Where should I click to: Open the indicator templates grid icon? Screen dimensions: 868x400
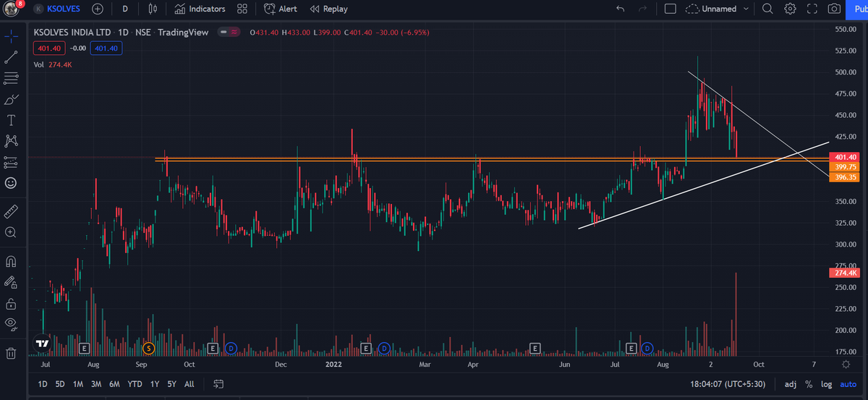[242, 9]
